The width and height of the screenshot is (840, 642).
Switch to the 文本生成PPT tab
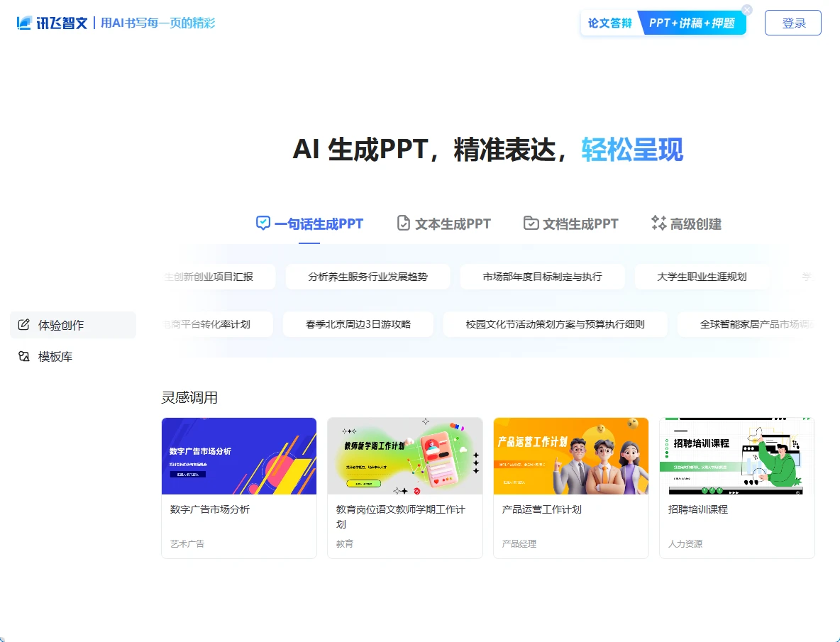(x=453, y=224)
